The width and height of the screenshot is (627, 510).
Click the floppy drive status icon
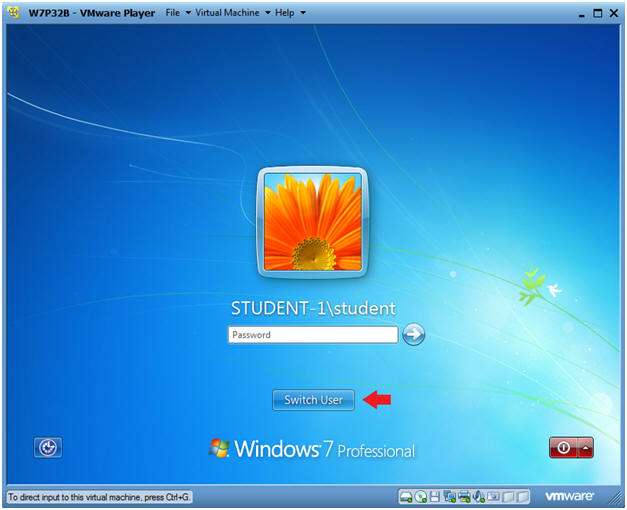(435, 497)
